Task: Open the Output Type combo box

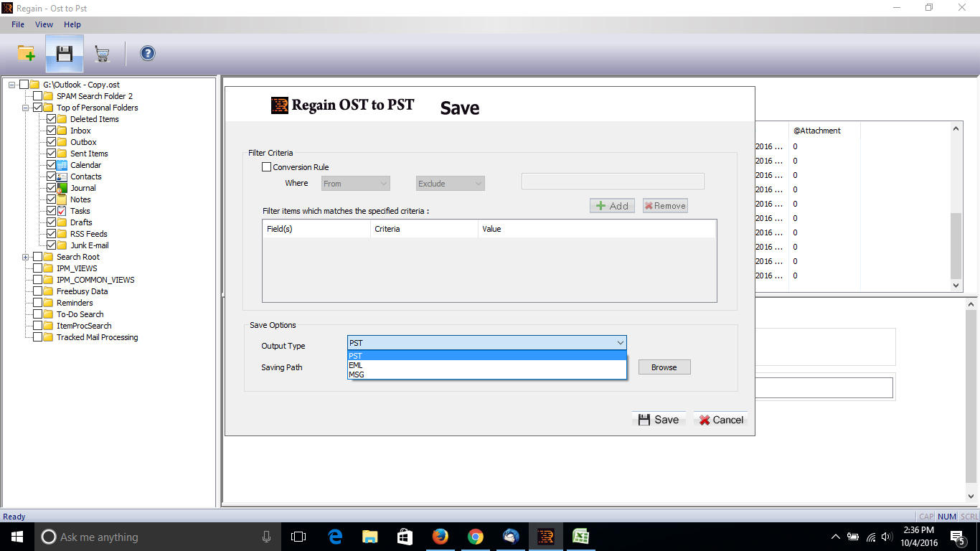Action: tap(486, 343)
